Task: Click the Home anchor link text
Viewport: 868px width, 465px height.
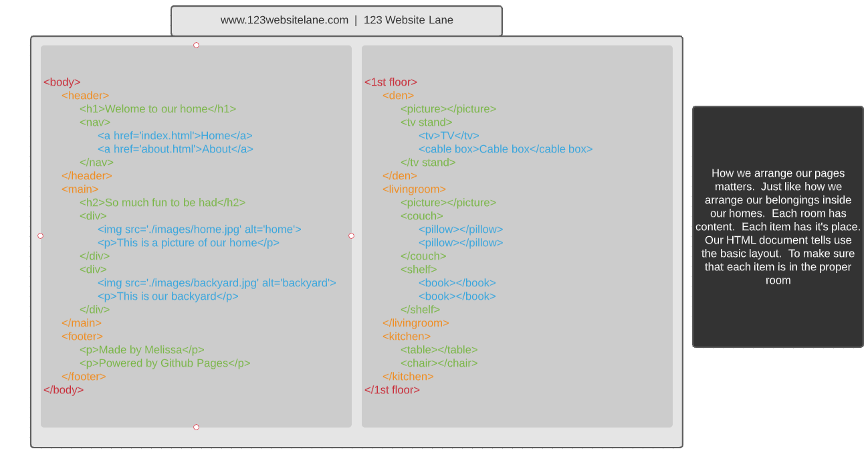Action: tap(175, 135)
